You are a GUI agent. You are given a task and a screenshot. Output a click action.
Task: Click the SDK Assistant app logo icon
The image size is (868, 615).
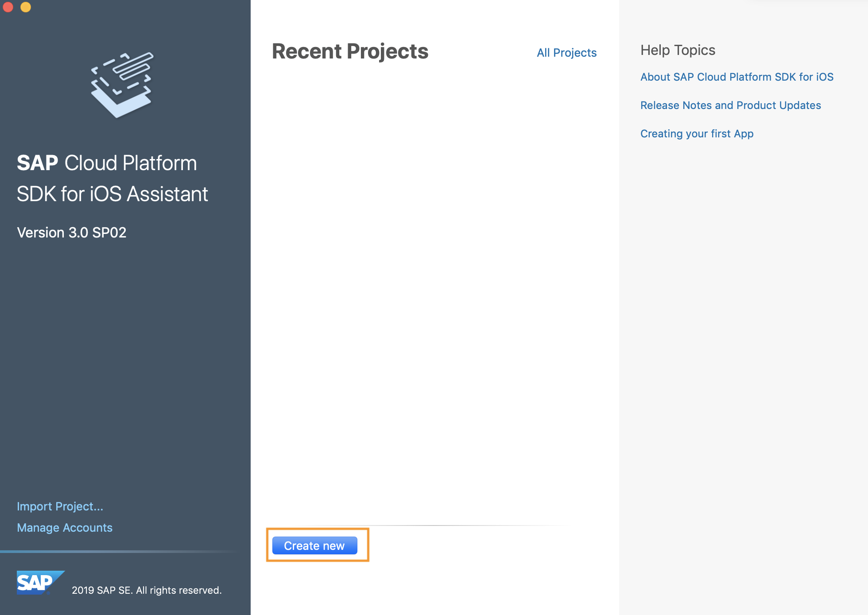tap(122, 85)
